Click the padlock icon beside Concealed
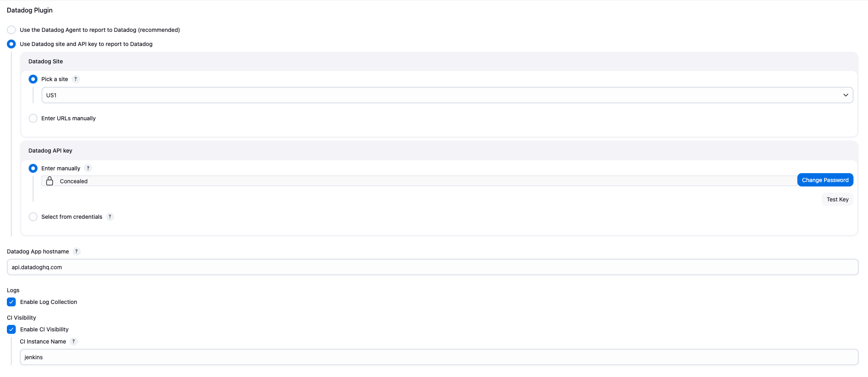Image resolution: width=868 pixels, height=377 pixels. click(50, 181)
